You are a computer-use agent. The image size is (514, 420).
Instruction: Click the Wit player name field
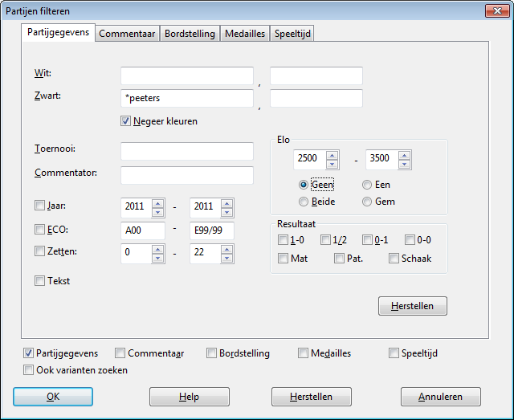[187, 76]
